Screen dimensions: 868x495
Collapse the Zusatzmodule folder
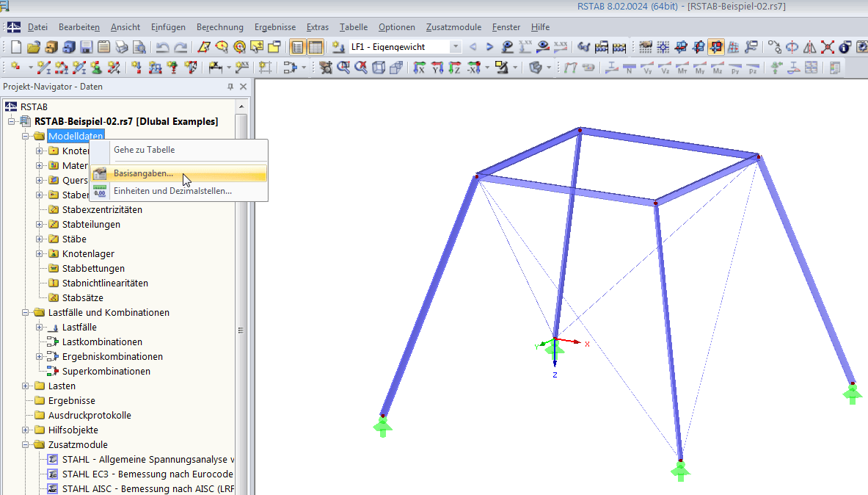(x=25, y=444)
